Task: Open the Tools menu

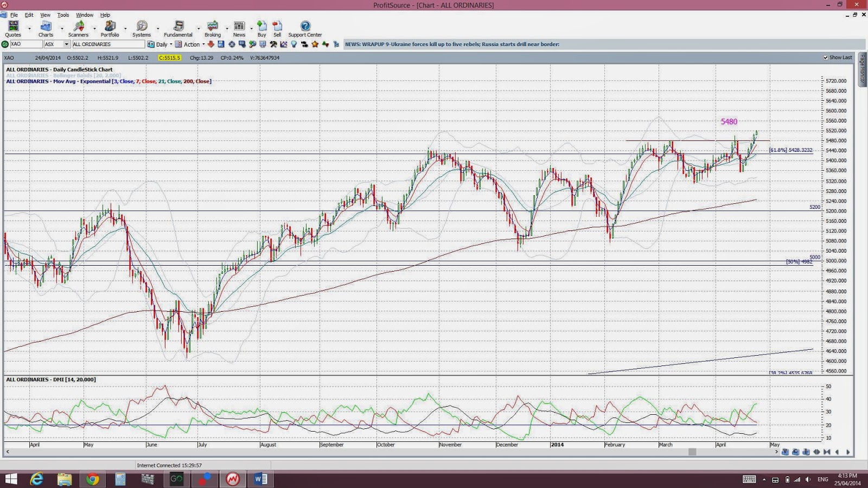Action: coord(63,15)
